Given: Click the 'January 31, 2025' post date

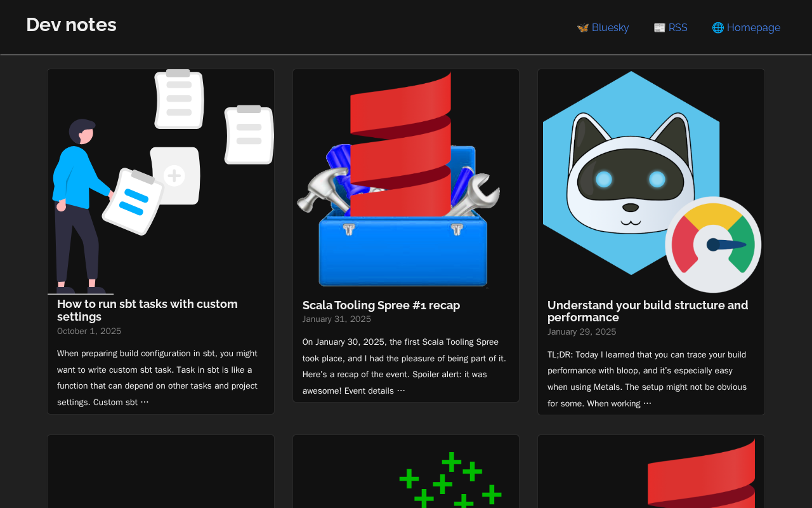Looking at the screenshot, I should click(x=337, y=319).
